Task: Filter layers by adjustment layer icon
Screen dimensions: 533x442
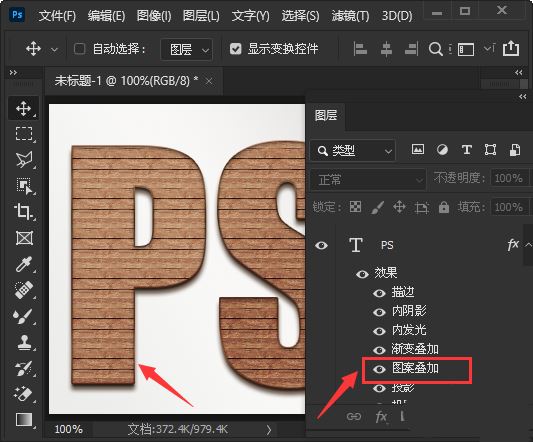Action: pos(442,150)
